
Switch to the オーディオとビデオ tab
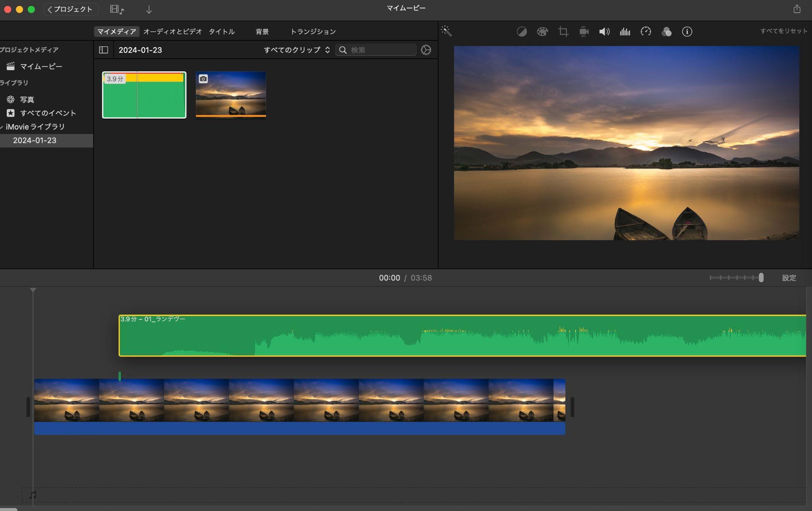[x=172, y=32]
